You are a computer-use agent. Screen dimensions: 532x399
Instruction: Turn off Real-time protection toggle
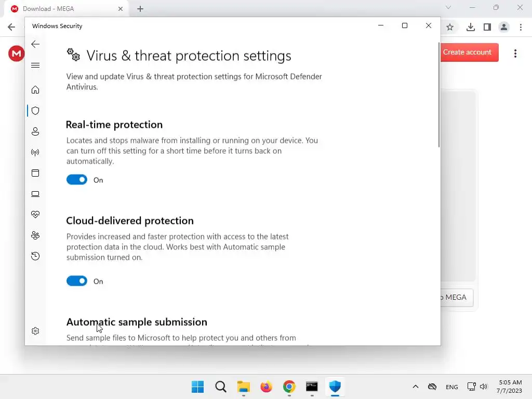[x=77, y=179]
